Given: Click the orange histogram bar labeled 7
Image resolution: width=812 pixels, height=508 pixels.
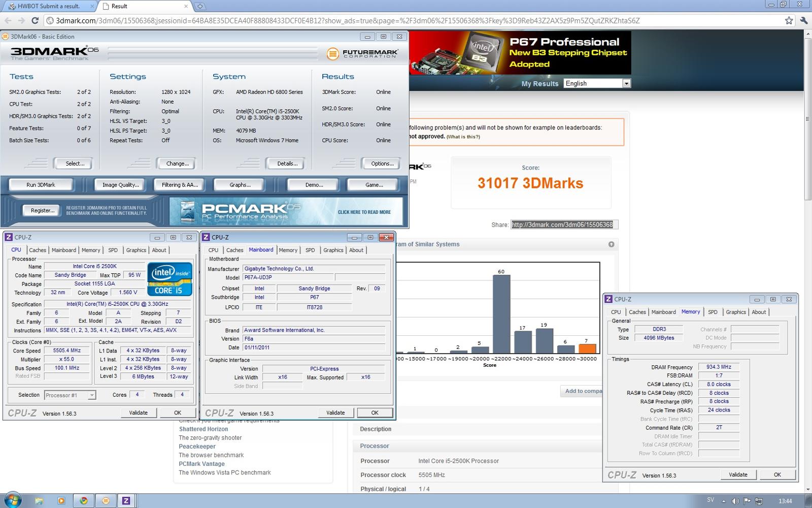Looking at the screenshot, I should click(x=587, y=348).
